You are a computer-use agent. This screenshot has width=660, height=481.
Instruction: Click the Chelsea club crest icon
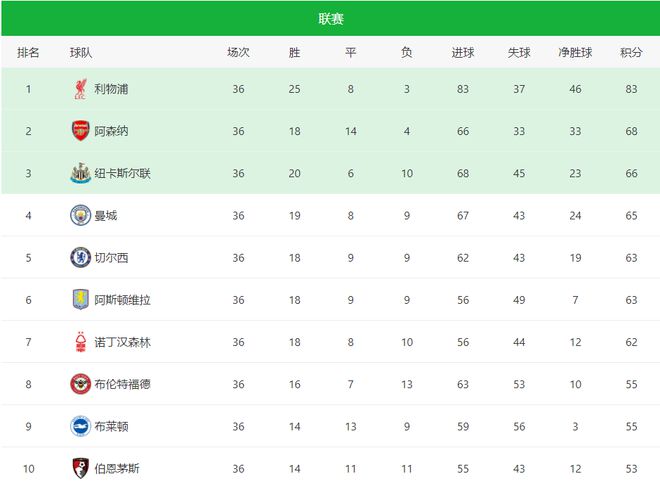[x=80, y=257]
